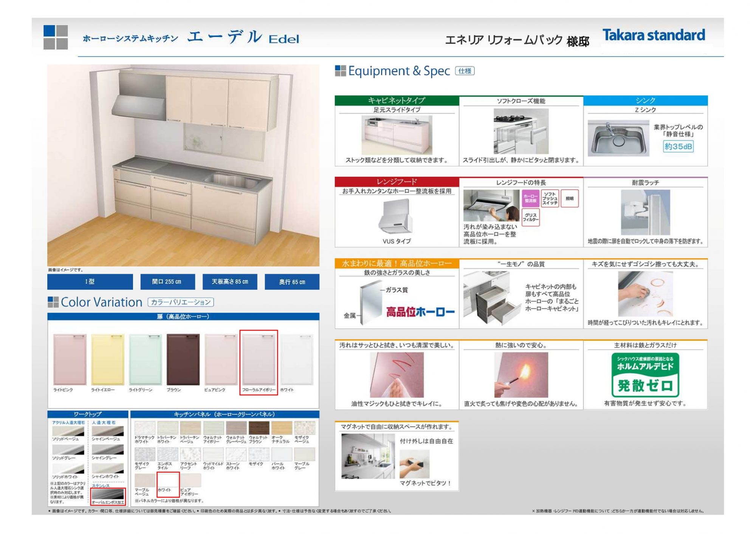Click the main kitchen rendering image
Viewport: 756px width, 534px height.
183,165
